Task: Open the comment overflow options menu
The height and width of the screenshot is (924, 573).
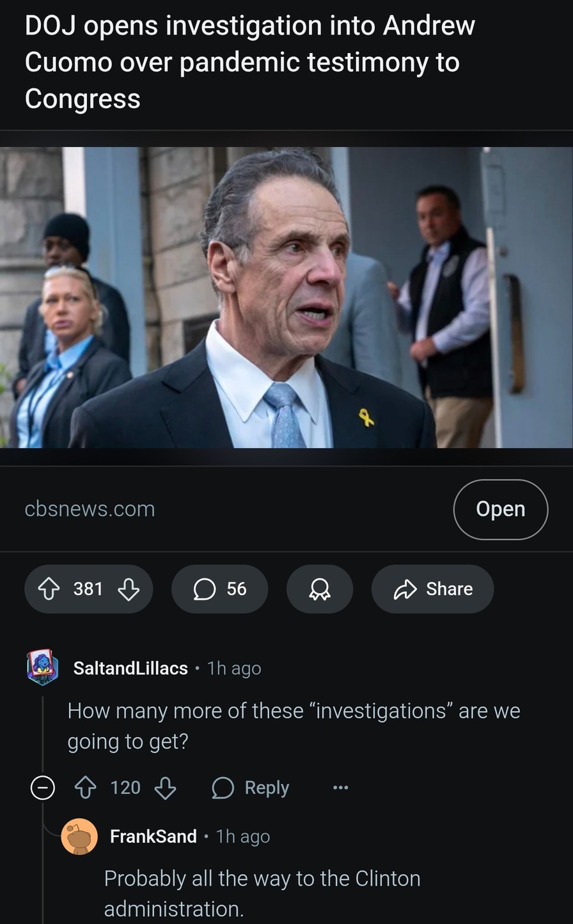Action: (x=340, y=787)
